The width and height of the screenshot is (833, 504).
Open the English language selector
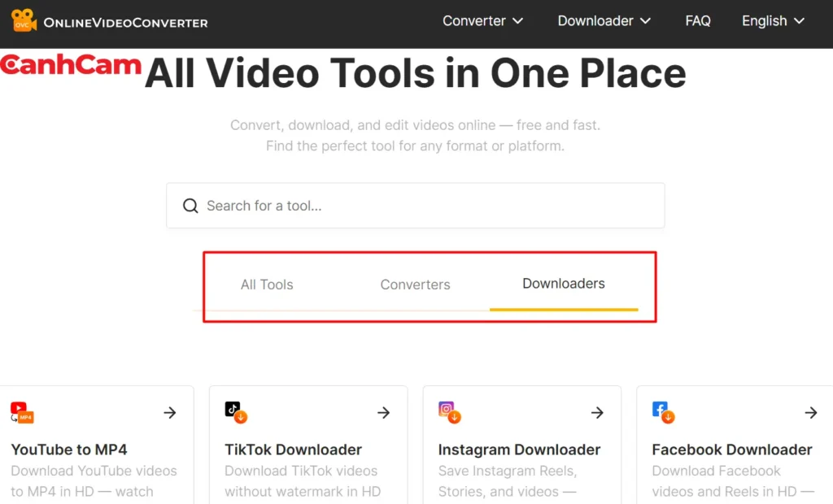(771, 21)
